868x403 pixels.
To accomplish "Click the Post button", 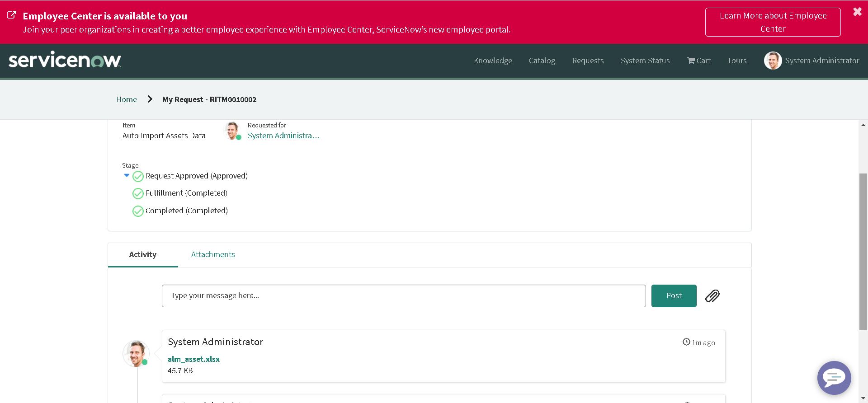I will tap(674, 296).
